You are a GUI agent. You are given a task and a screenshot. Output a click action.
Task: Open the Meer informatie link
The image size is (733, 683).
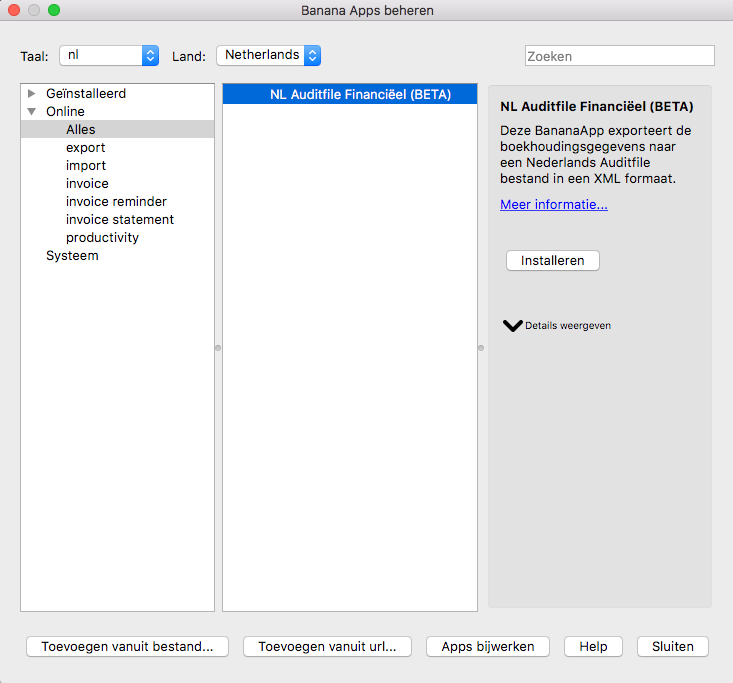tap(554, 205)
